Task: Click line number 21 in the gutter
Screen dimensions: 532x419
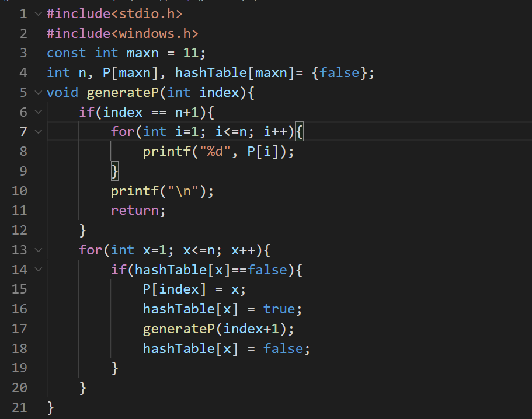Action: point(19,407)
